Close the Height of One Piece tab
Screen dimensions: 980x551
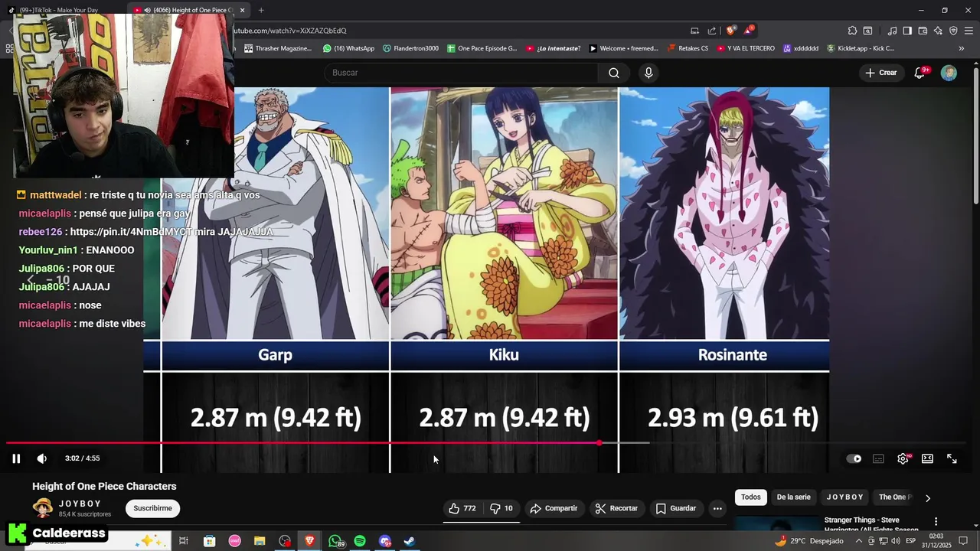(243, 10)
